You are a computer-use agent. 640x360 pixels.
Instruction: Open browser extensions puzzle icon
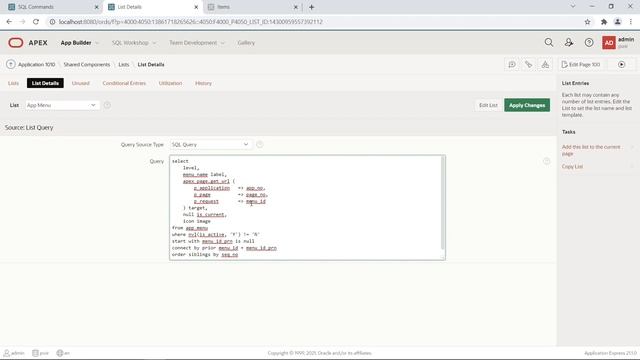click(x=604, y=22)
